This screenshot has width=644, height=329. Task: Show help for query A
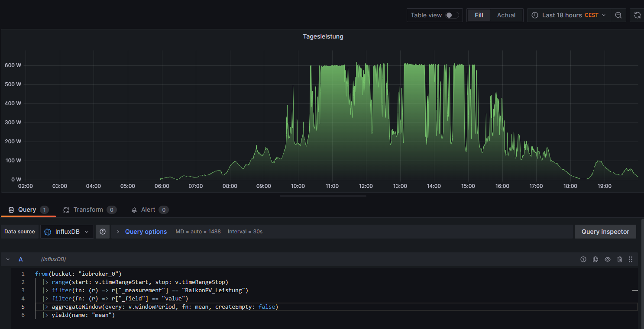click(x=583, y=259)
